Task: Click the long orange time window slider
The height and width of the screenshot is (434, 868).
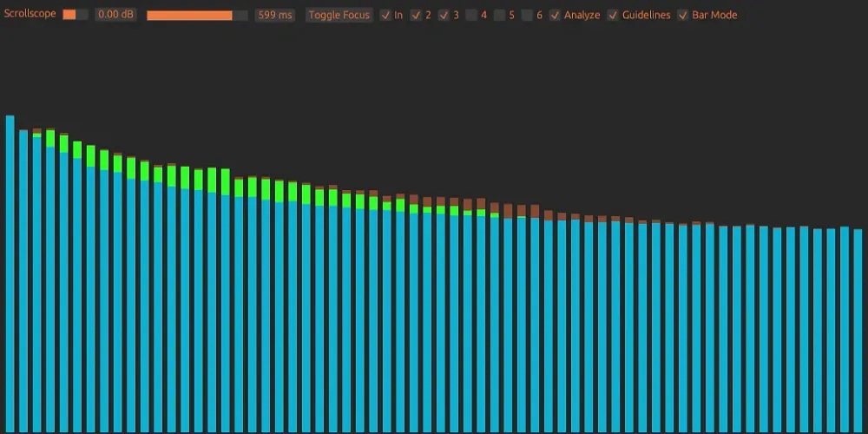Action: click(x=196, y=15)
